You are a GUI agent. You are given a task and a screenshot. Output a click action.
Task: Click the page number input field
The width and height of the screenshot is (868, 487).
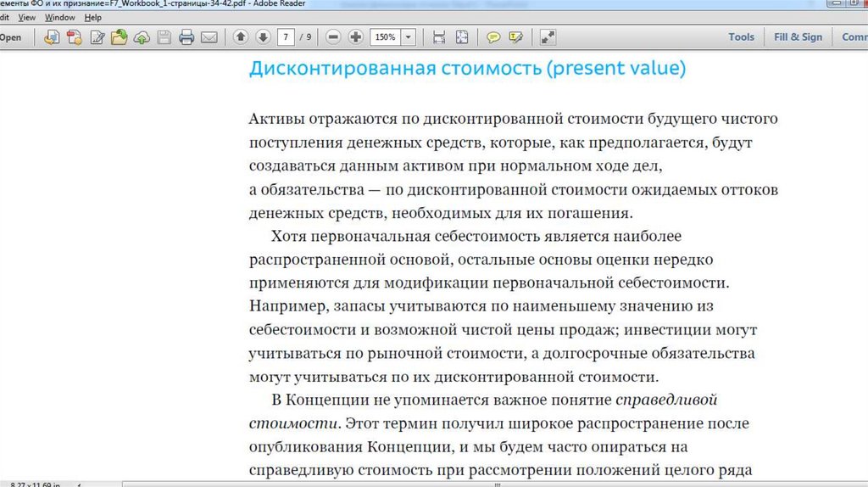[289, 37]
